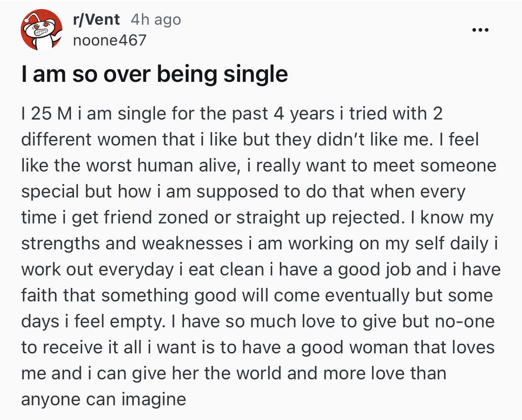
Task: Click the '4h ago' post timestamp
Action: coord(155,20)
